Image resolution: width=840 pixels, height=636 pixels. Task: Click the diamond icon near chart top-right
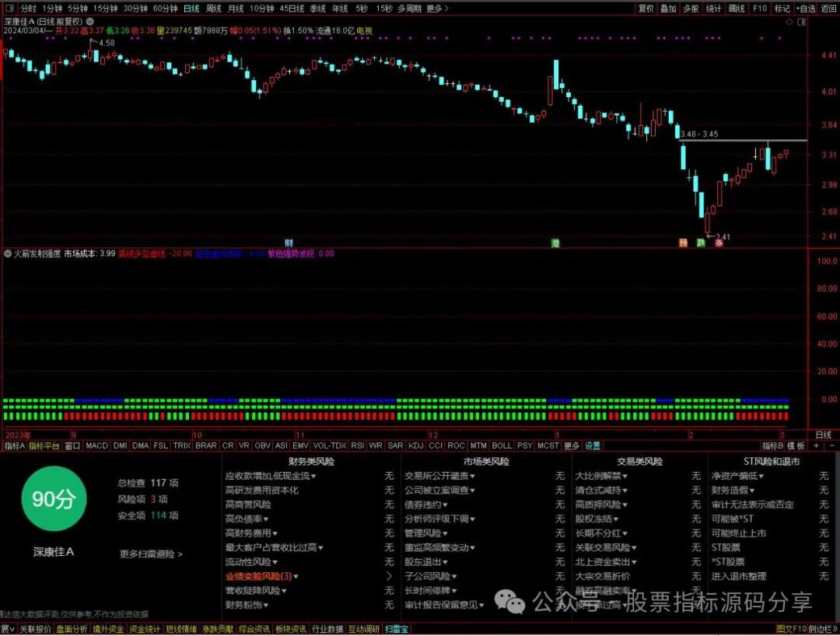coord(789,22)
